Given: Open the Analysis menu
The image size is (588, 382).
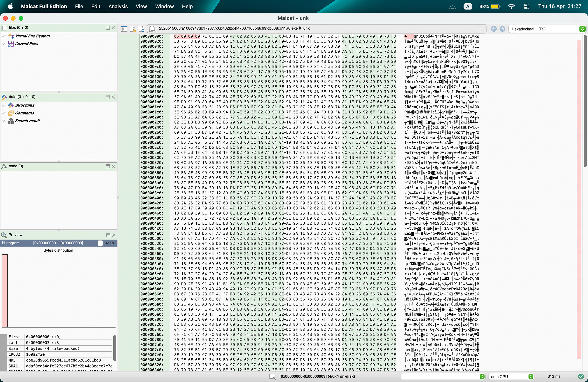Looking at the screenshot, I should (x=118, y=6).
